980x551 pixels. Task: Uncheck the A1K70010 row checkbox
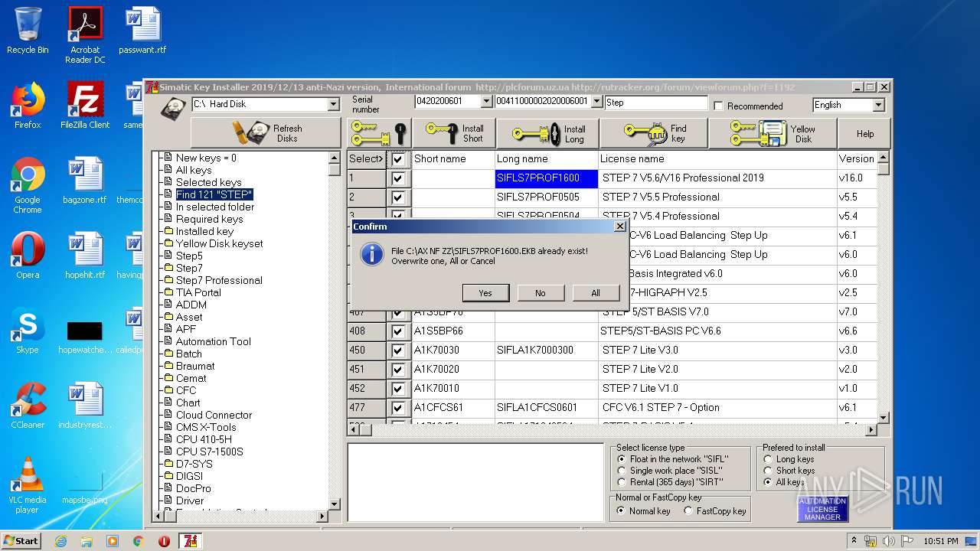pyautogui.click(x=397, y=389)
